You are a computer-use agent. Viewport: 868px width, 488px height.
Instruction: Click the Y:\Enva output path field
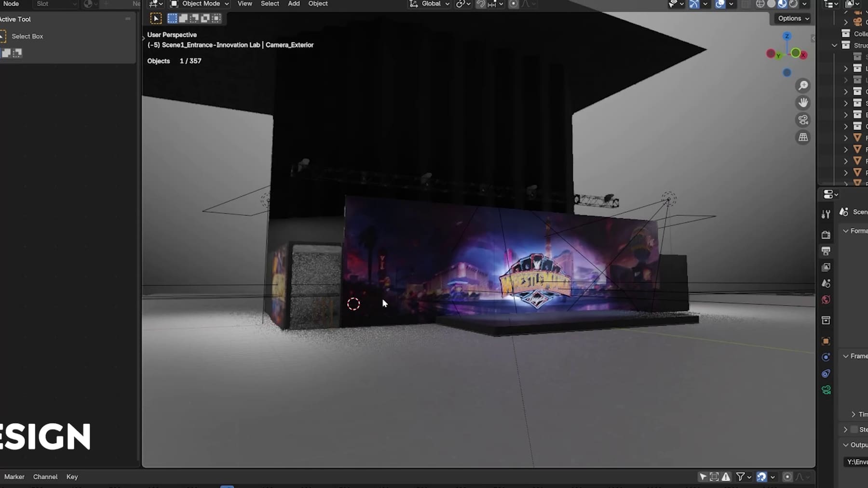(x=855, y=462)
